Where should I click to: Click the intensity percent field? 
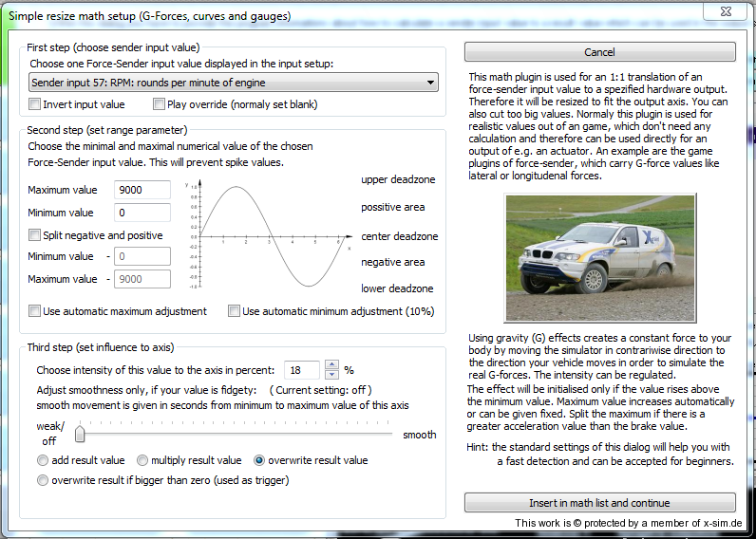click(x=302, y=370)
